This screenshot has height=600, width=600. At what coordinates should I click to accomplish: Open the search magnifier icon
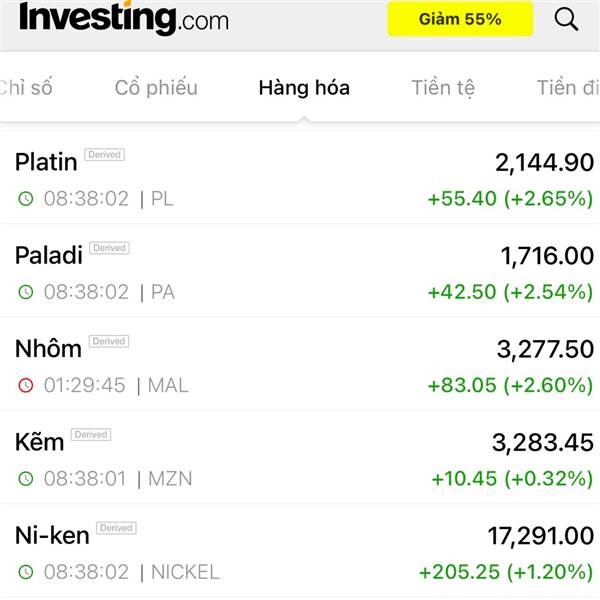[x=566, y=19]
